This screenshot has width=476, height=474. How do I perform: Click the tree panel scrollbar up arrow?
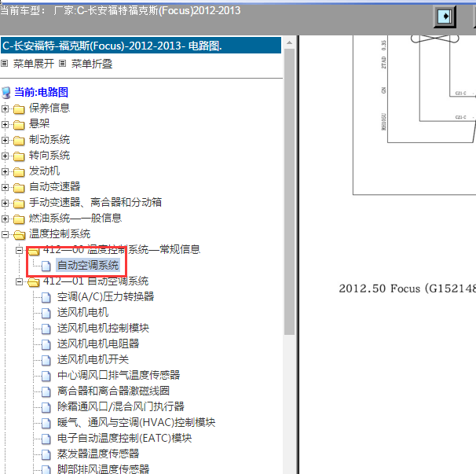[x=289, y=43]
